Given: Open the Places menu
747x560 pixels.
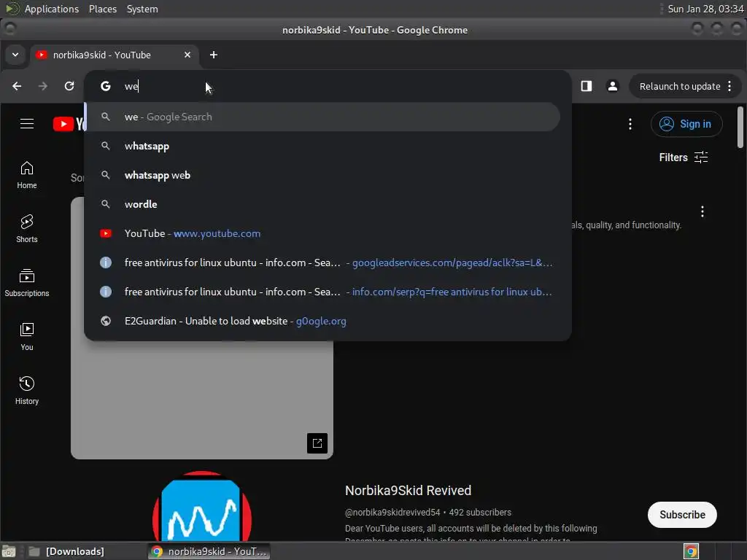Looking at the screenshot, I should tap(103, 9).
